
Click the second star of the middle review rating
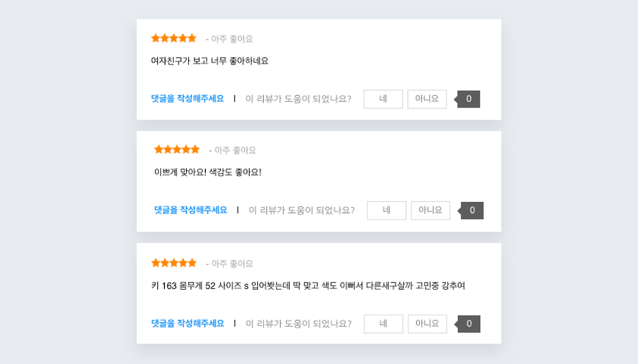168,149
